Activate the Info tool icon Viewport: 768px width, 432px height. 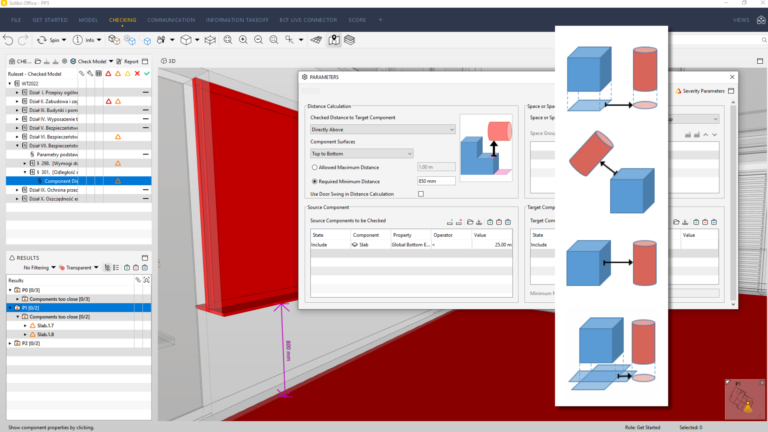pyautogui.click(x=77, y=40)
